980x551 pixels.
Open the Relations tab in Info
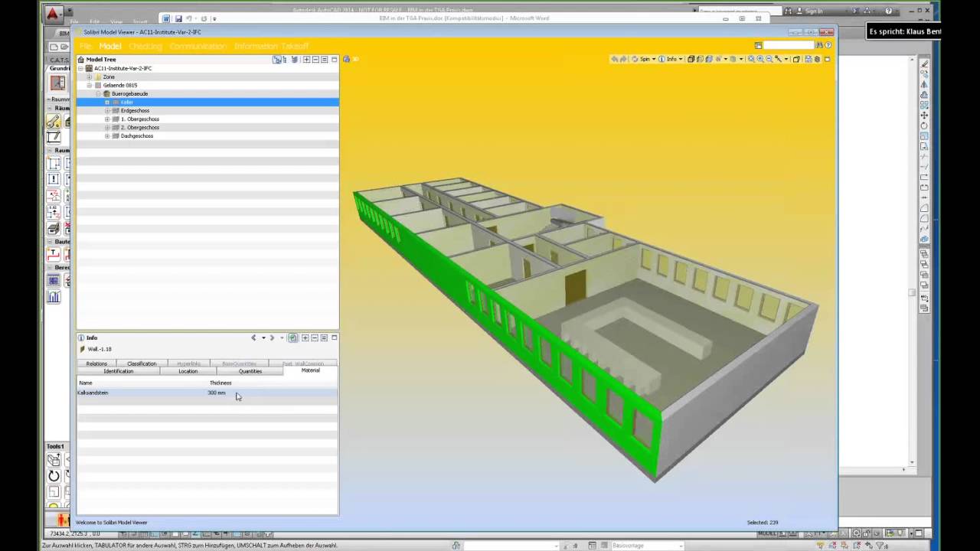(x=96, y=364)
